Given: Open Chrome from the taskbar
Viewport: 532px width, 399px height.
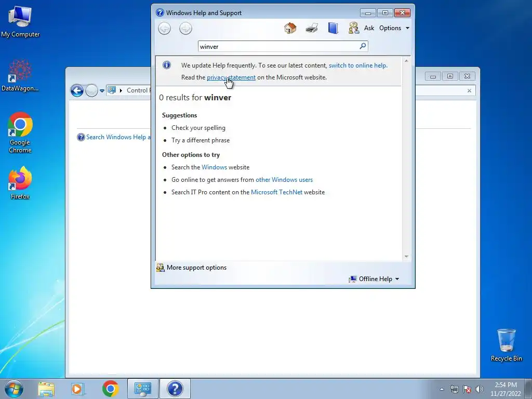Looking at the screenshot, I should 110,389.
